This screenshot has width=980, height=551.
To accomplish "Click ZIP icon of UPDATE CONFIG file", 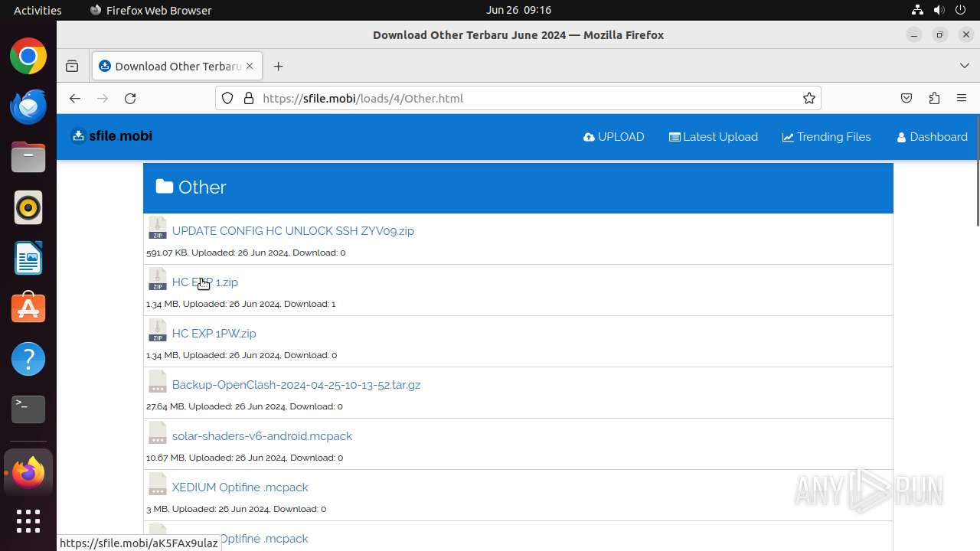I will click(158, 228).
